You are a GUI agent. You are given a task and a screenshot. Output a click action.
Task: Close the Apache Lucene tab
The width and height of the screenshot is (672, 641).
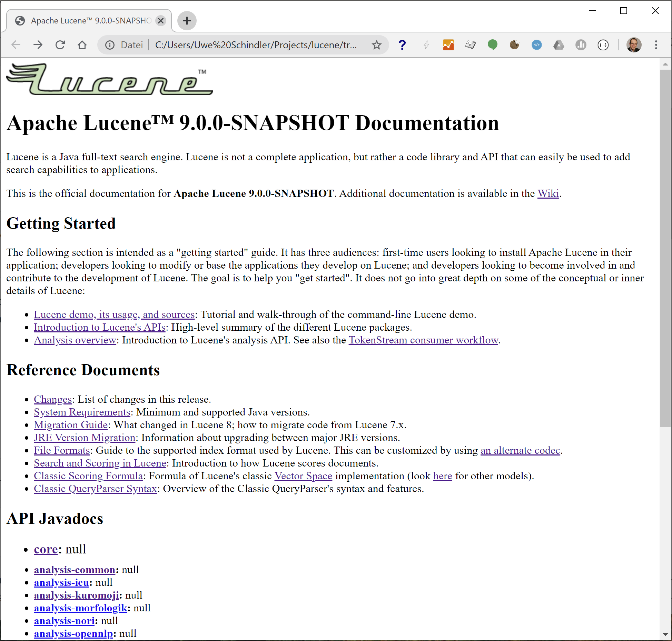(161, 21)
